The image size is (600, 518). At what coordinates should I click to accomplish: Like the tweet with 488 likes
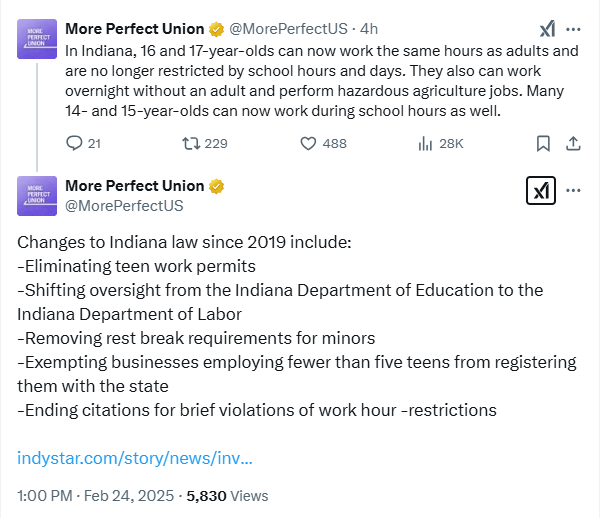click(308, 143)
